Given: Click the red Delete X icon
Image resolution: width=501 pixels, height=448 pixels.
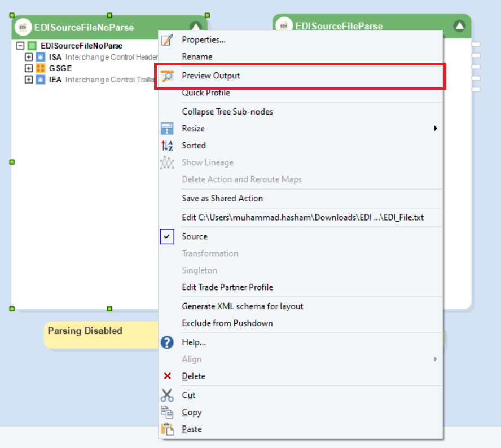Looking at the screenshot, I should pyautogui.click(x=167, y=376).
